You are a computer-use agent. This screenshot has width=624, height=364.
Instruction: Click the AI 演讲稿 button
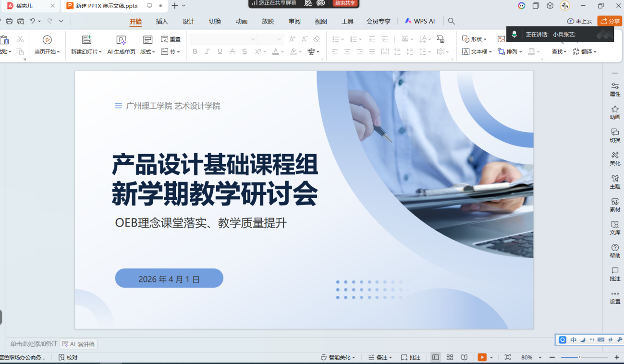click(x=79, y=344)
